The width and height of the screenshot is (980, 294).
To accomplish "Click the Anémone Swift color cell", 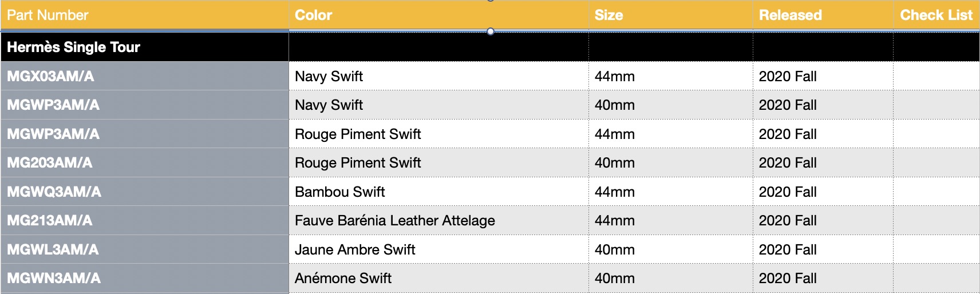I will point(438,278).
